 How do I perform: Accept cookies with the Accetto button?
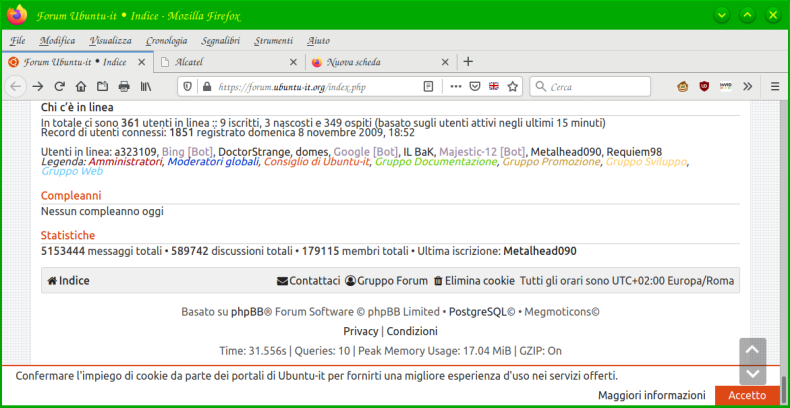(x=747, y=395)
